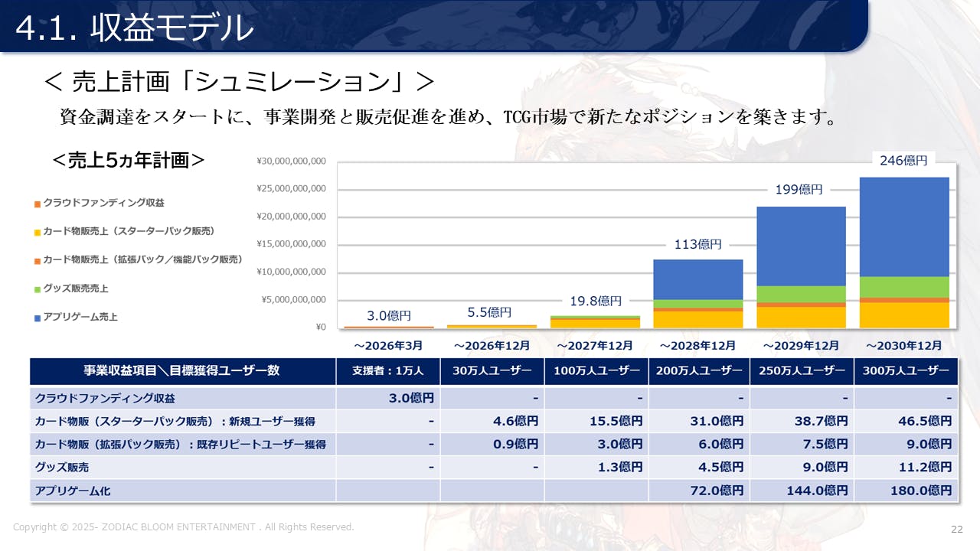Click the blue segment of ～2030年12月 bar
Image resolution: width=980 pixels, height=551 pixels.
(904, 227)
